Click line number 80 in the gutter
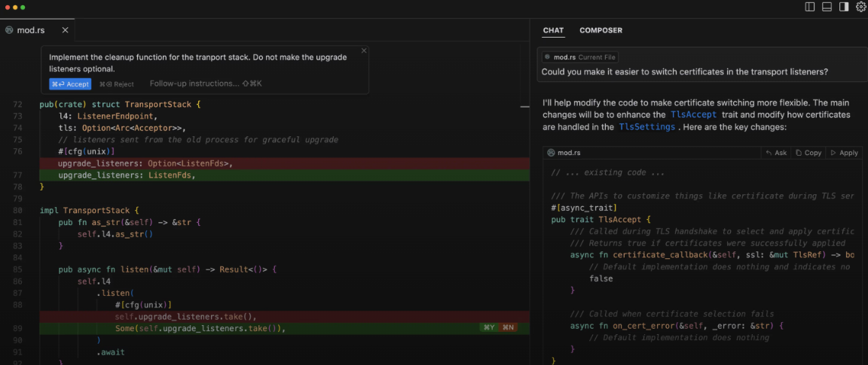 tap(17, 210)
